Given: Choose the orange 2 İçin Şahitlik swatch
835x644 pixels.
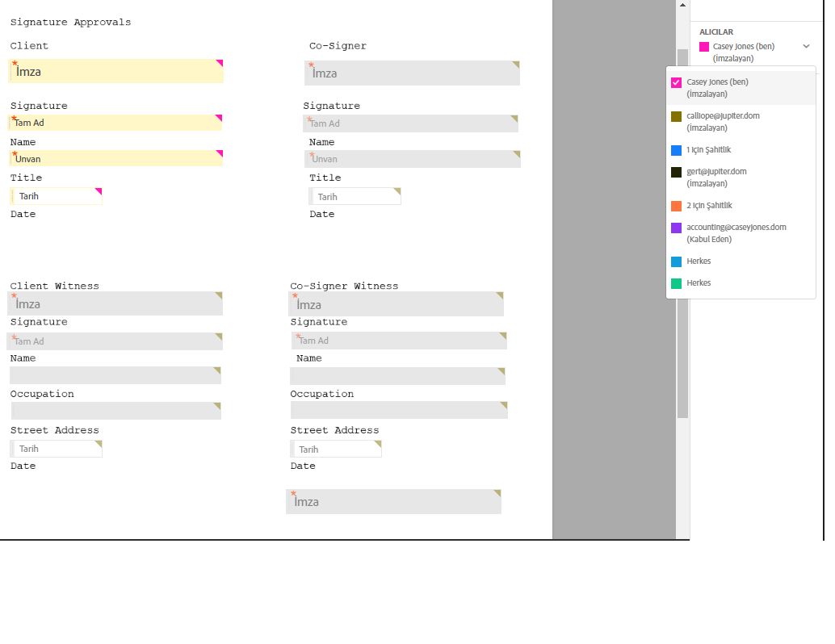Looking at the screenshot, I should (x=676, y=206).
